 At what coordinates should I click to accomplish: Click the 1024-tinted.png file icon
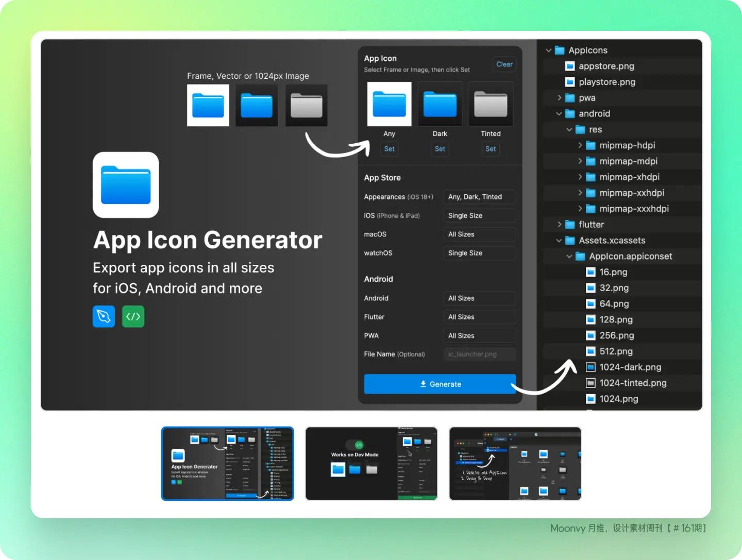click(591, 383)
